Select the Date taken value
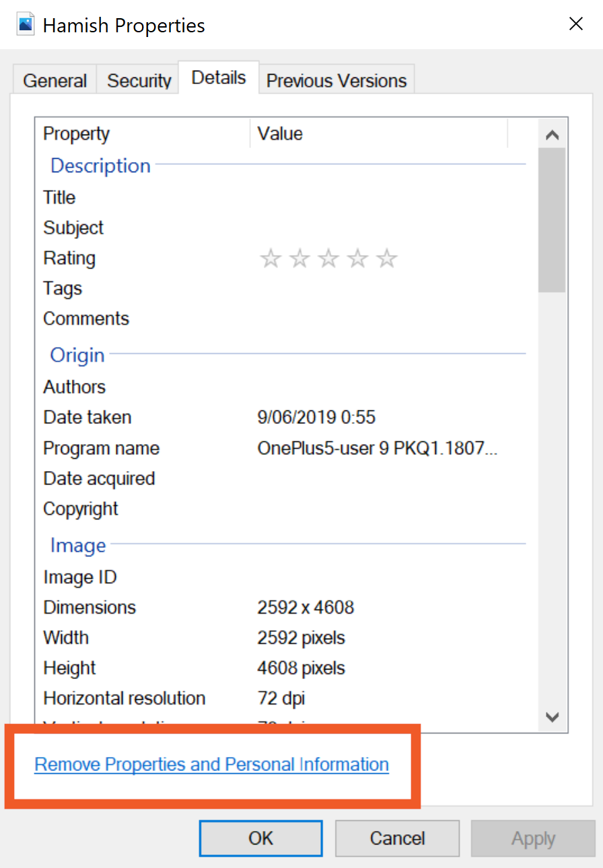 tap(316, 417)
